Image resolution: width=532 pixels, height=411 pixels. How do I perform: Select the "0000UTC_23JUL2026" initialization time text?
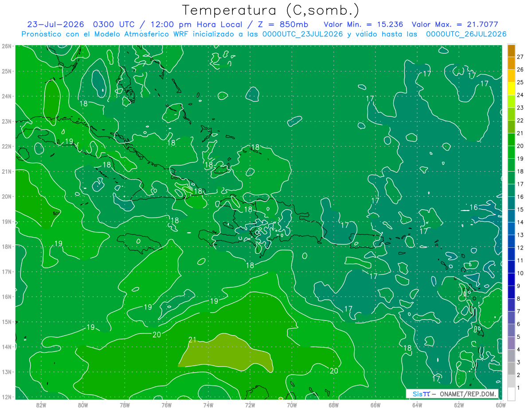pyautogui.click(x=303, y=34)
